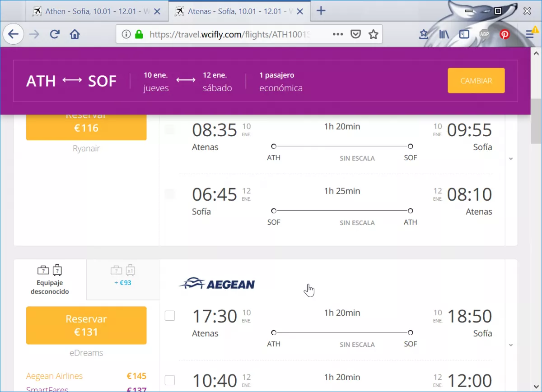Screen dimensions: 542x392
Task: Click the sábado return date
Action: pyautogui.click(x=217, y=88)
